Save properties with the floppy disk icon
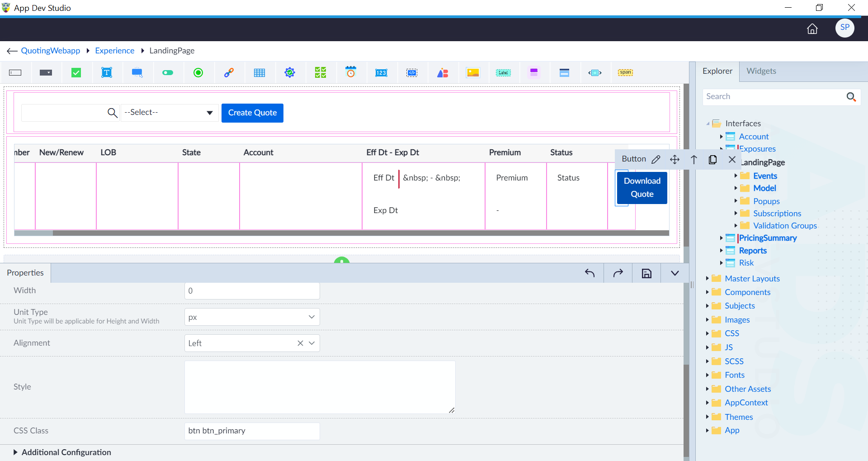Image resolution: width=868 pixels, height=461 pixels. tap(646, 273)
